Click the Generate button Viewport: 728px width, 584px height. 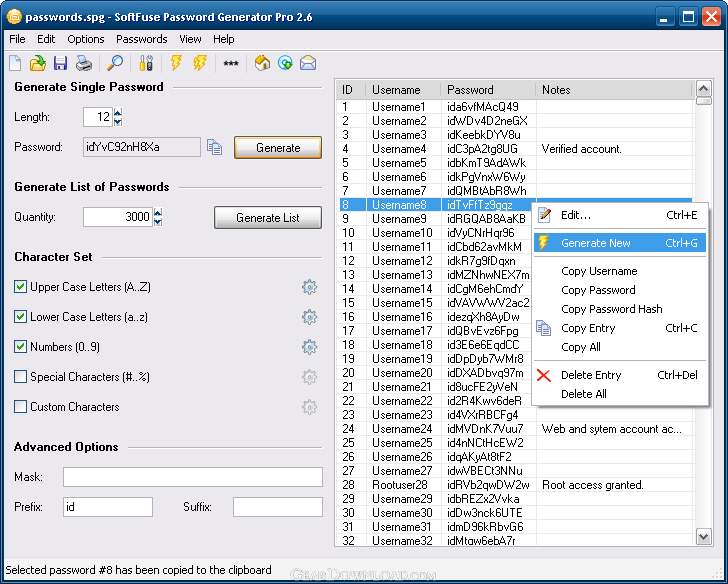(x=278, y=148)
